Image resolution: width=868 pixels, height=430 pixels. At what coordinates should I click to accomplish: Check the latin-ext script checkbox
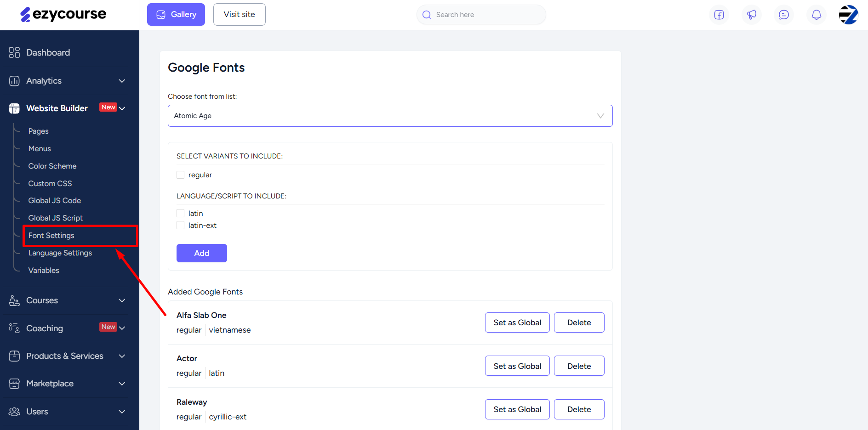pyautogui.click(x=181, y=225)
